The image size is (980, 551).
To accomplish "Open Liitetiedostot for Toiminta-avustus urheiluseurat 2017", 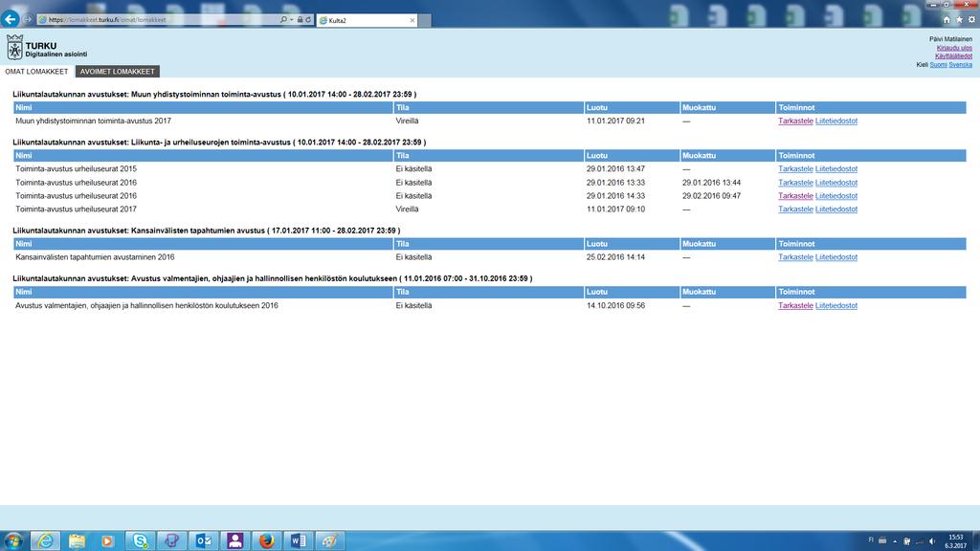I will tap(836, 209).
